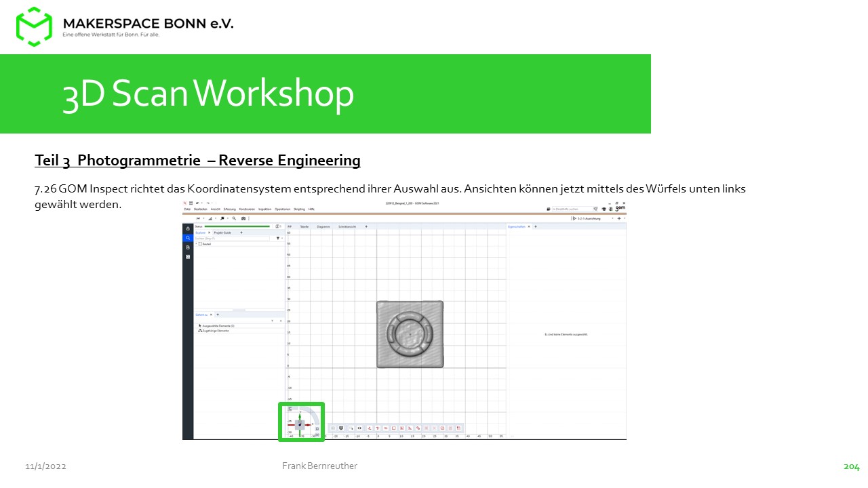Click the green Status progress bar
Screen dimensions: 868x488
point(237,226)
